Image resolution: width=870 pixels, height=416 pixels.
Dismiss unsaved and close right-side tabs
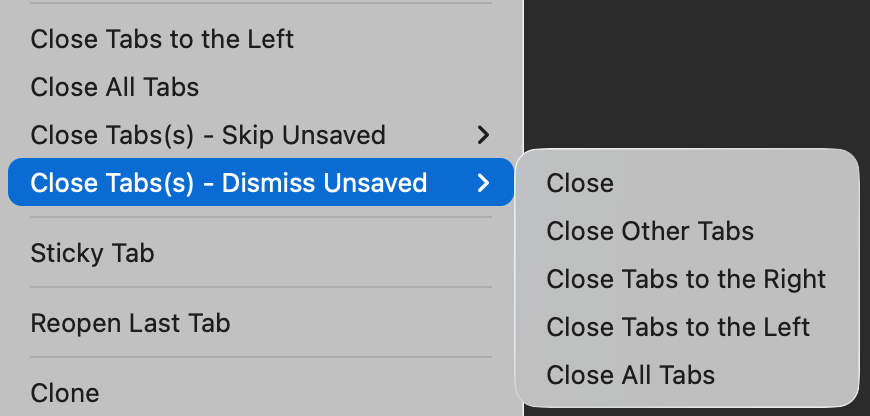tap(686, 279)
